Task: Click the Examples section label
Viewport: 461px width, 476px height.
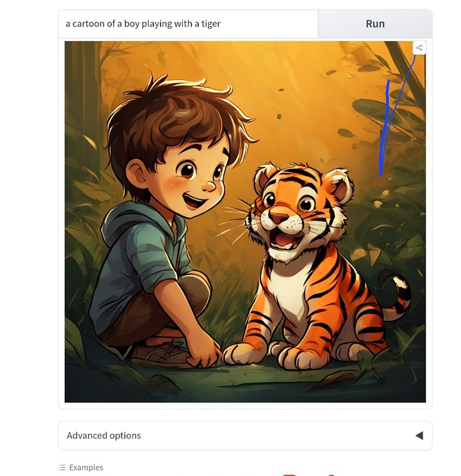Action: [86, 468]
